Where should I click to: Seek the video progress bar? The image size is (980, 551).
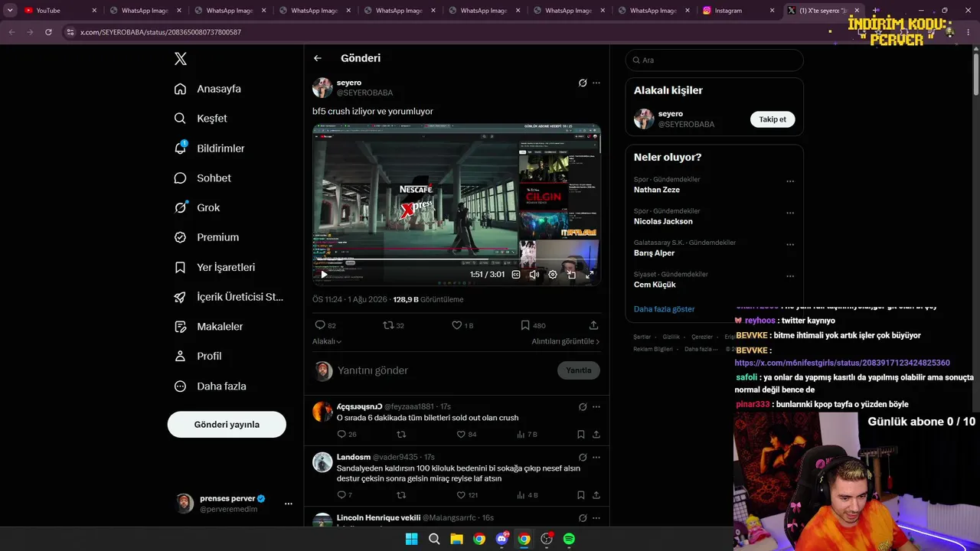(x=456, y=260)
